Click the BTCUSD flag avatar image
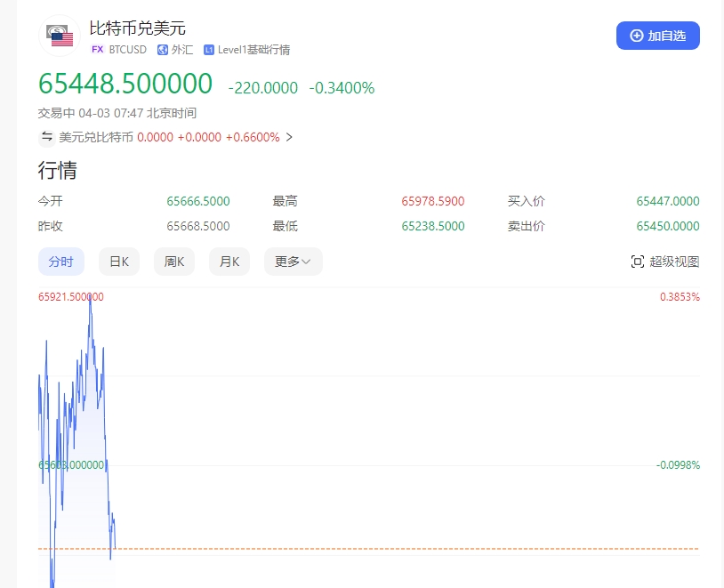This screenshot has height=588, width=724. click(x=59, y=37)
